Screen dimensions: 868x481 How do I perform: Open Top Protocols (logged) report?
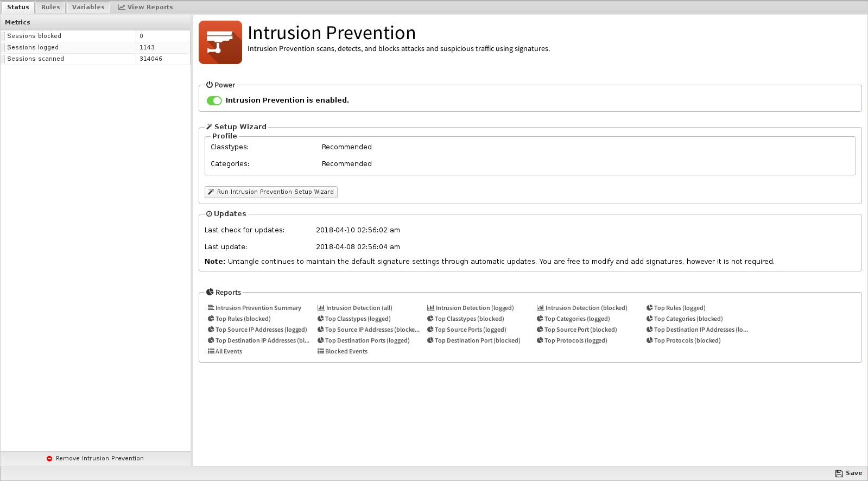[572, 340]
